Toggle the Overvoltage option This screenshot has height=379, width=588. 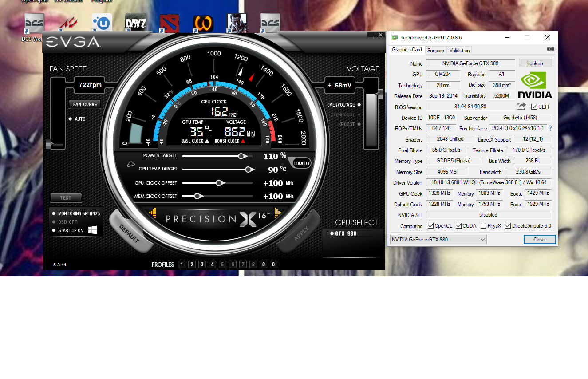(359, 105)
